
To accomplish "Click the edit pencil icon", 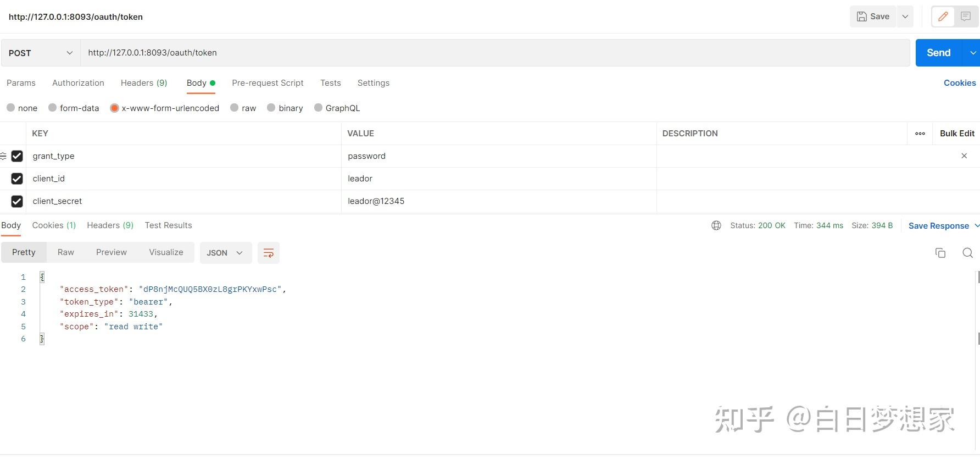I will [x=943, y=16].
